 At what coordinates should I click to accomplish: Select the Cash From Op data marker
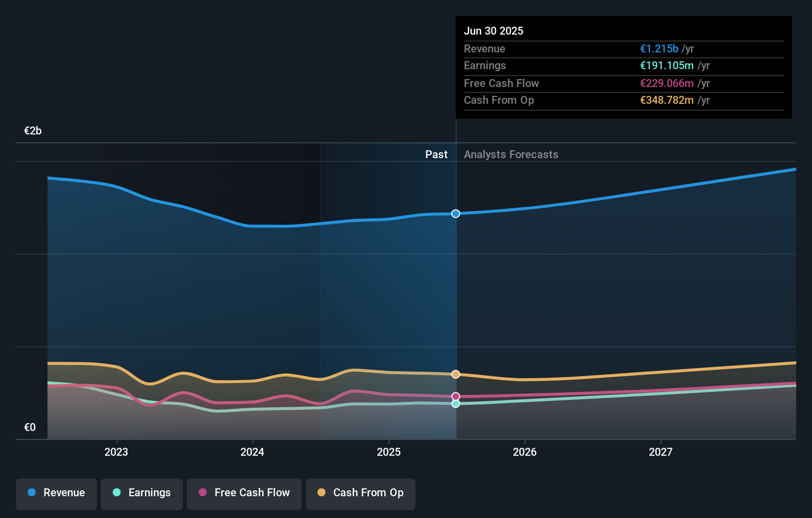coord(456,374)
